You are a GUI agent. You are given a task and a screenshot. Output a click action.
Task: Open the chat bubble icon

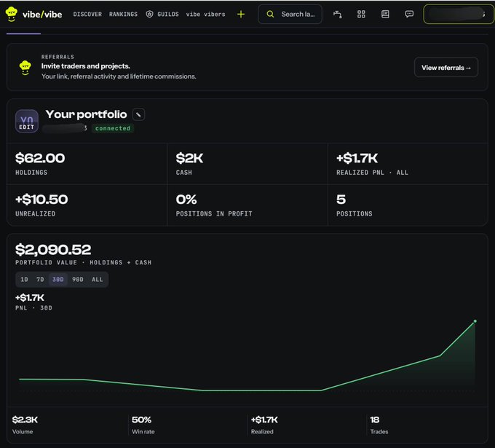(409, 15)
